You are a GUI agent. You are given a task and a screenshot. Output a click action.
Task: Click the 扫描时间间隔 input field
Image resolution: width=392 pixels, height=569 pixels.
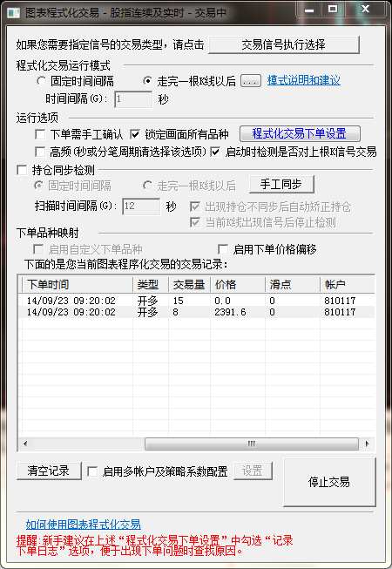coord(141,207)
